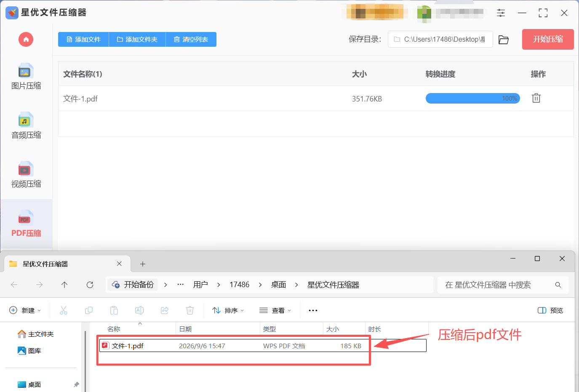Click Delete trash toolbar icon
The width and height of the screenshot is (579, 392).
point(190,310)
